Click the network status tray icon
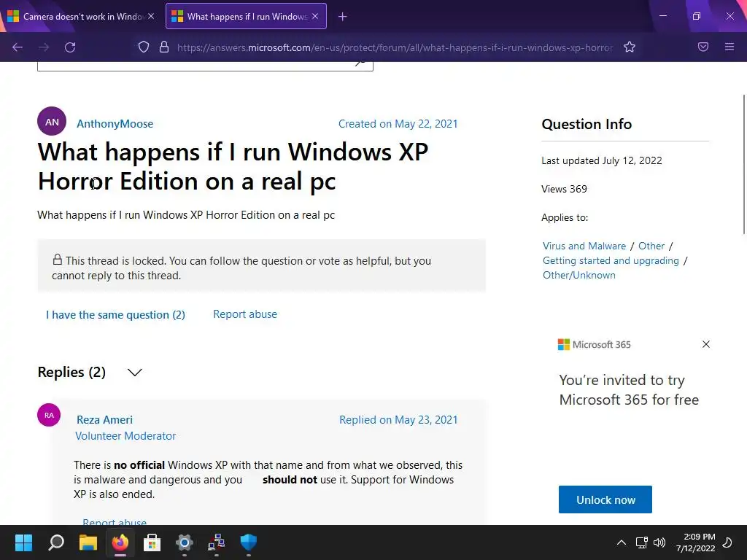Viewport: 747px width, 560px height. click(x=641, y=542)
